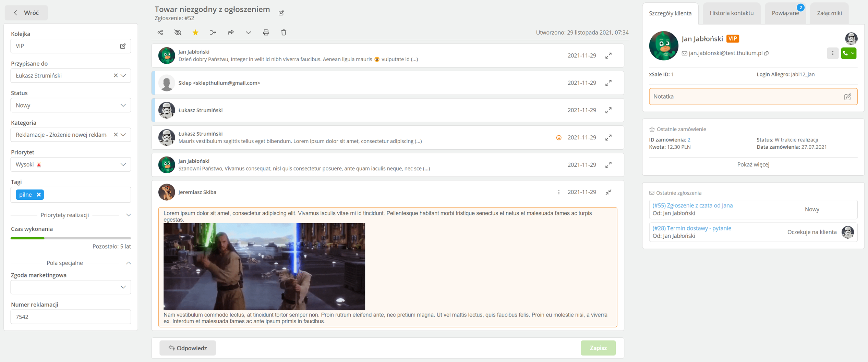Remove the pilne tag
868x362 pixels.
(x=39, y=195)
